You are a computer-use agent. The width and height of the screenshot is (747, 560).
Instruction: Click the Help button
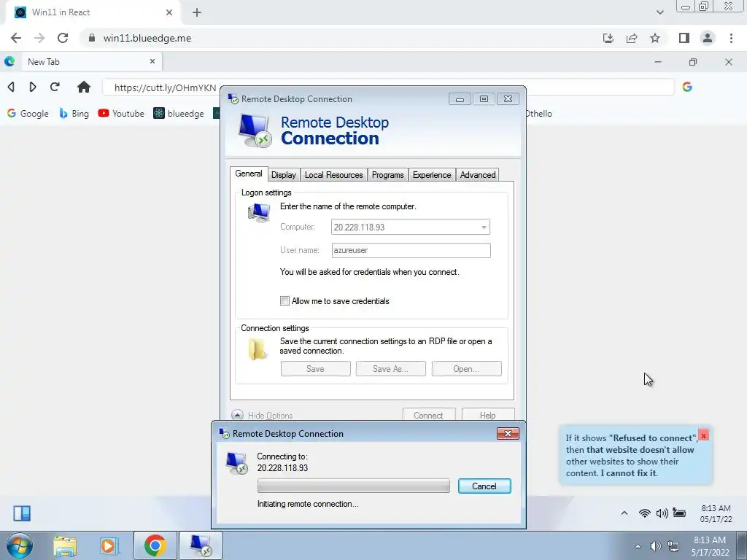[488, 415]
